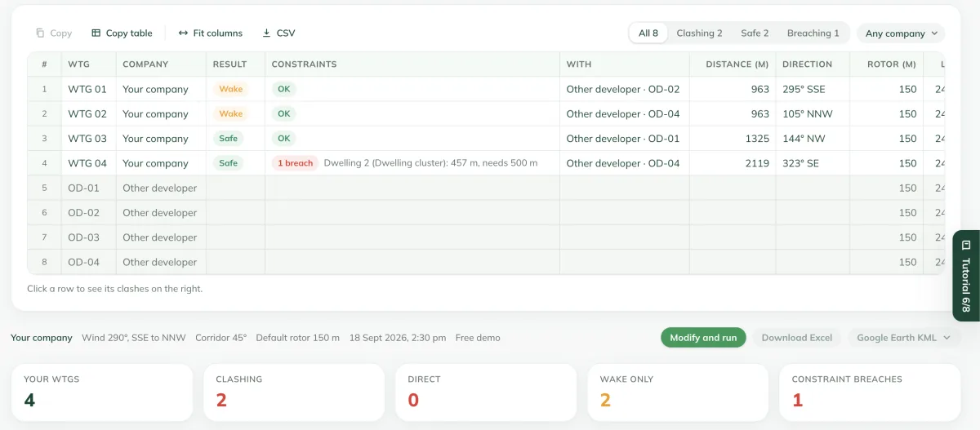
Task: Click the OK badge in WTG 03 row
Action: [283, 139]
